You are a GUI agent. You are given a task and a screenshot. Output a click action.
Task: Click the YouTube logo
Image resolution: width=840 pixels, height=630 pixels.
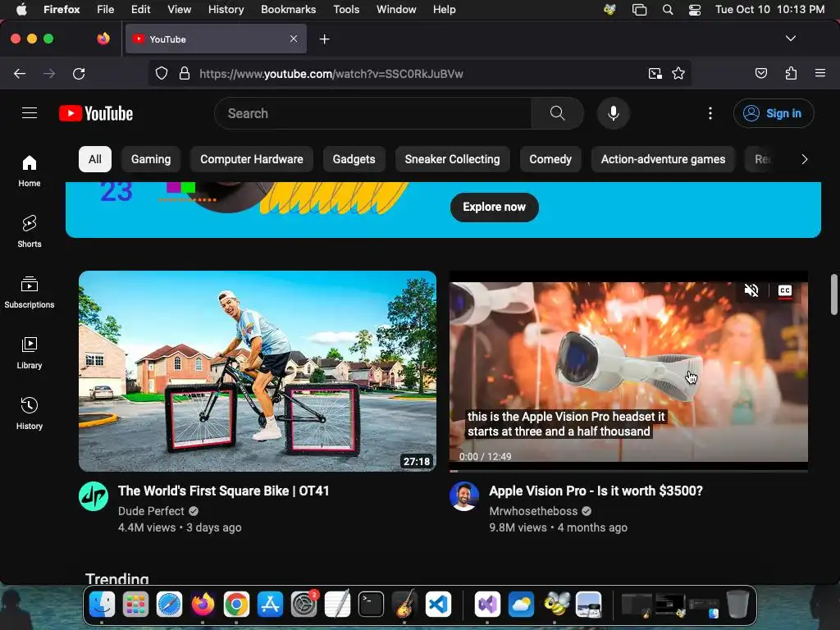tap(96, 113)
